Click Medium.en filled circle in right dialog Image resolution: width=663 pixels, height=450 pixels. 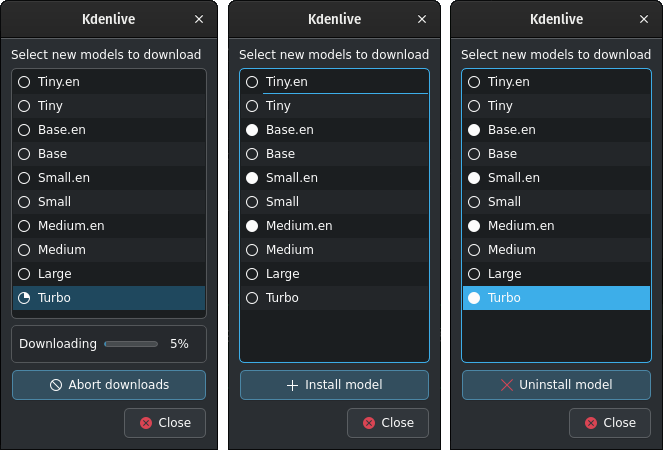click(474, 226)
